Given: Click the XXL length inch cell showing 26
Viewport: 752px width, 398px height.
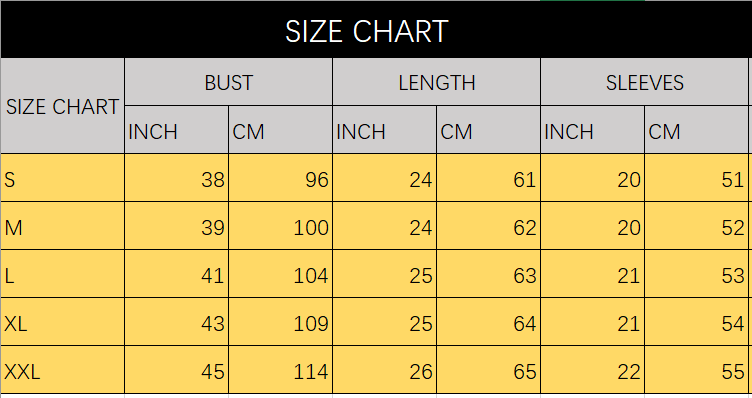Looking at the screenshot, I should point(385,370).
